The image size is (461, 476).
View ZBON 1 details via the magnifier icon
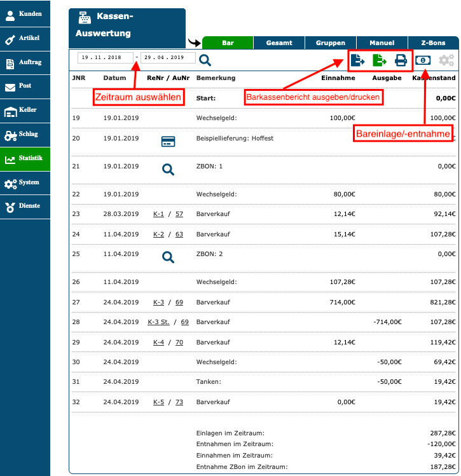(168, 169)
